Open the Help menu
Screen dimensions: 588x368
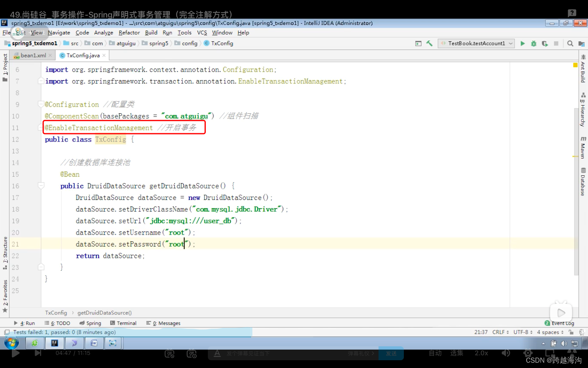click(243, 33)
